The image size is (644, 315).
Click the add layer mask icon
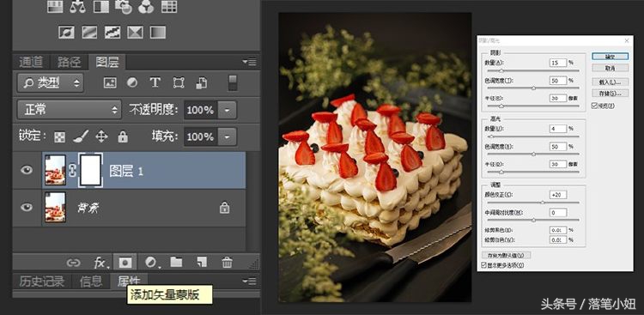(125, 262)
